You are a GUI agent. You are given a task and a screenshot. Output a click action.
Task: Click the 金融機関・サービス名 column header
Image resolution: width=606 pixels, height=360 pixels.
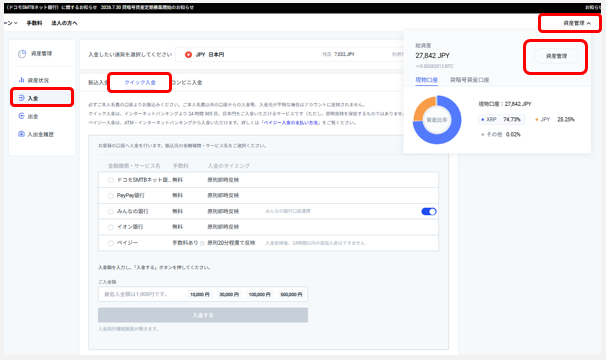click(134, 165)
